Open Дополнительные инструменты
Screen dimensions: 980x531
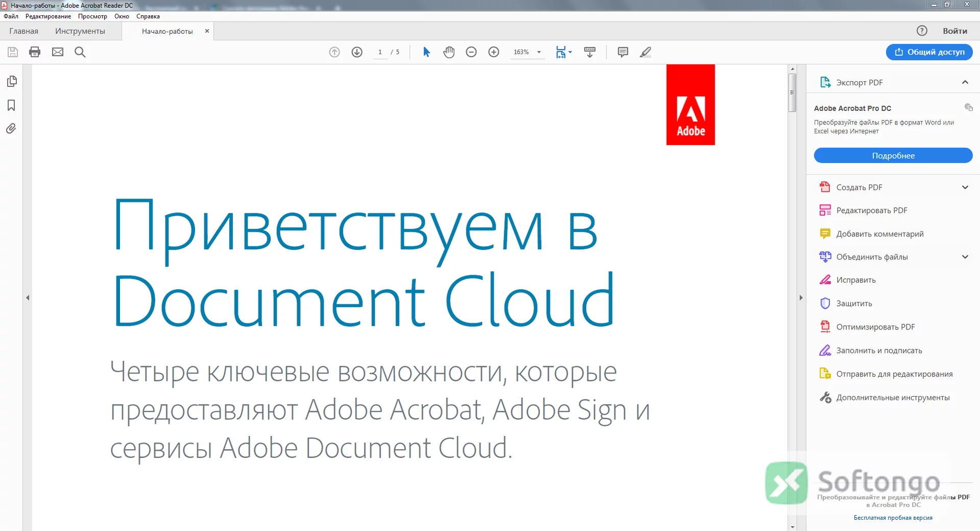[x=885, y=397]
